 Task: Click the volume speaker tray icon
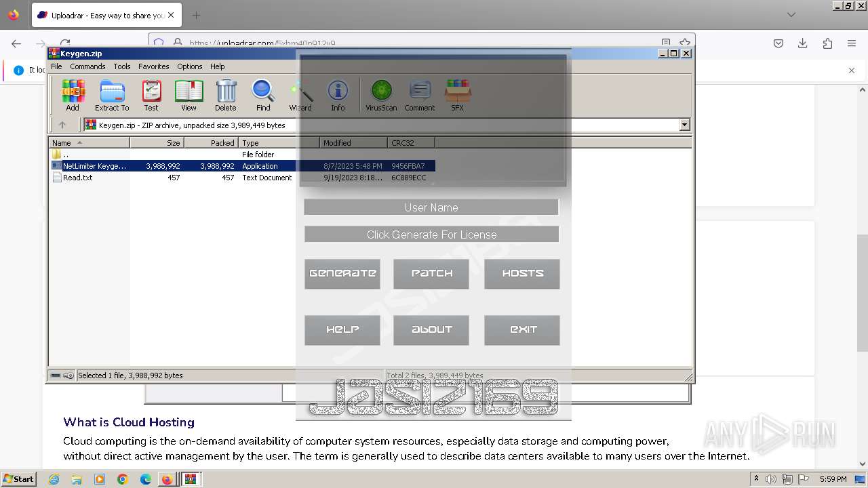click(x=771, y=479)
